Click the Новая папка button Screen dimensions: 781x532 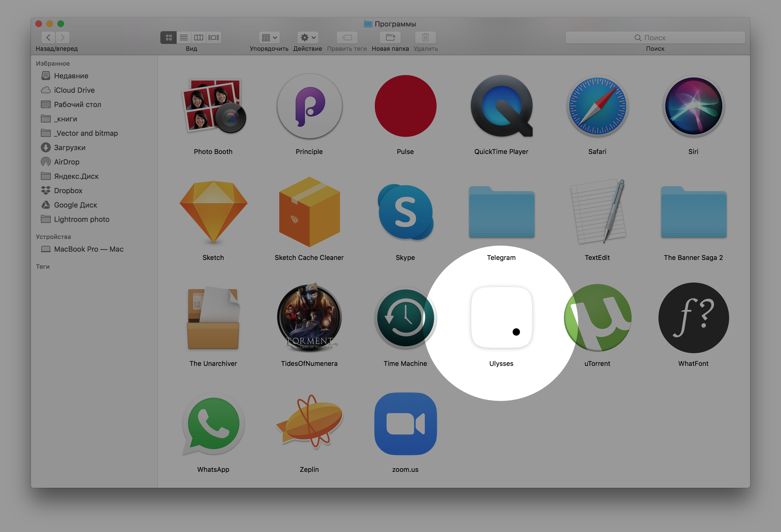[390, 37]
